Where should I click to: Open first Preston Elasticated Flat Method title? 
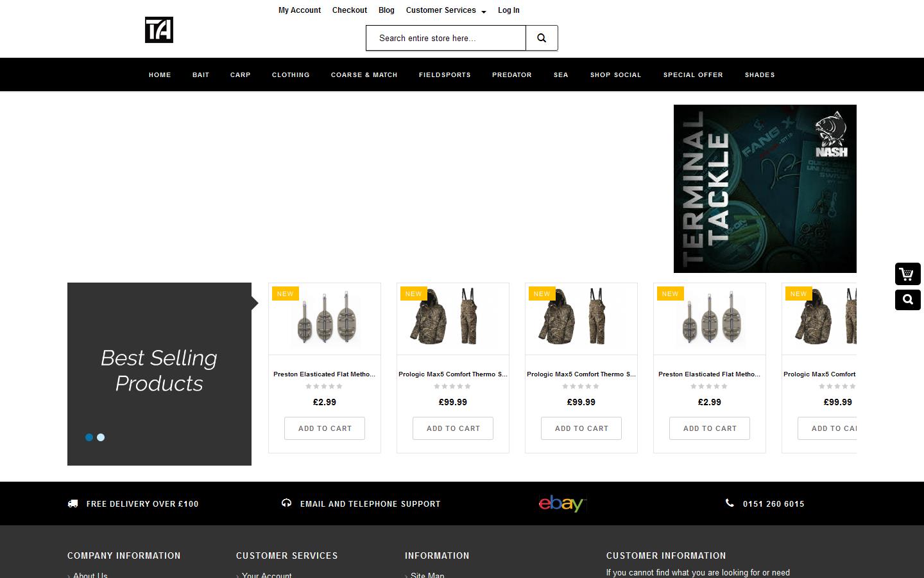325,374
